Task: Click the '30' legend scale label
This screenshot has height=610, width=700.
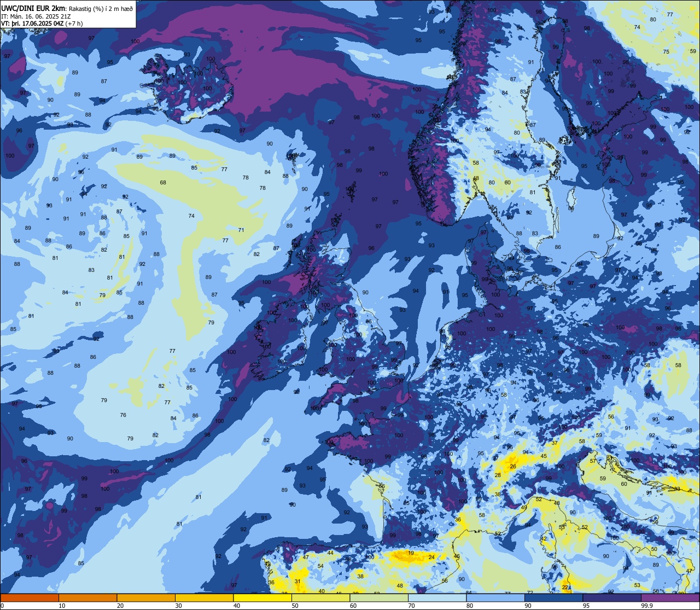Action: pos(178,606)
